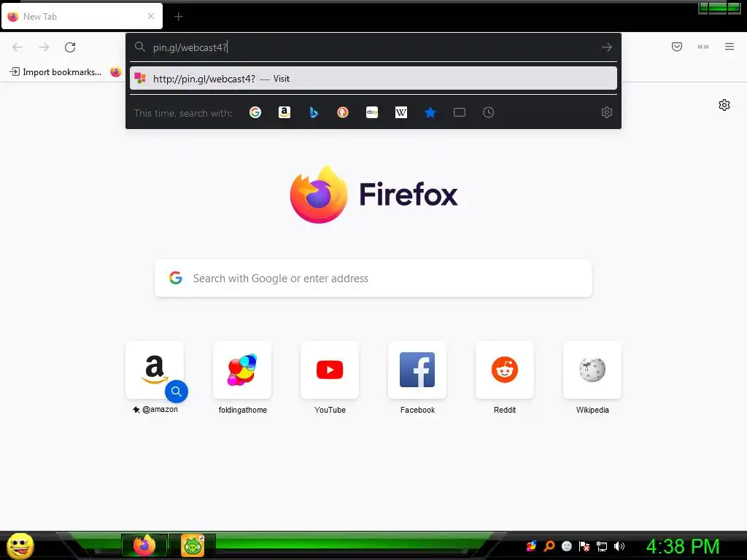Open a new tab with plus button
Image resolution: width=747 pixels, height=560 pixels.
[178, 17]
